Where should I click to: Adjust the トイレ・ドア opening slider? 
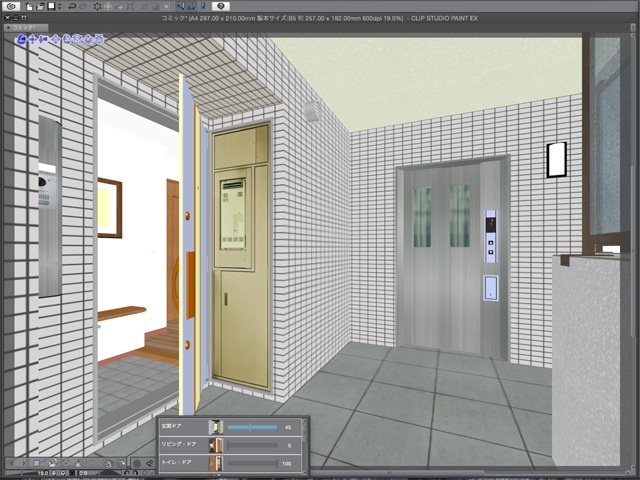click(x=252, y=463)
